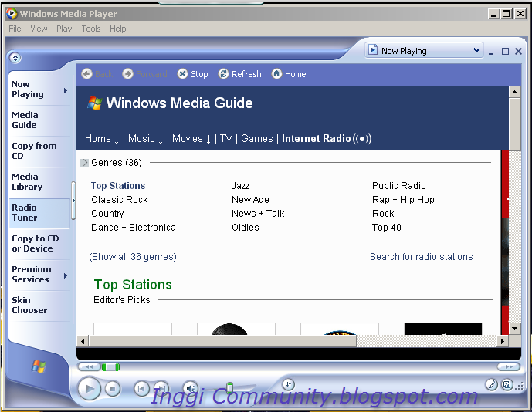This screenshot has width=532, height=412.
Task: Collapse the taskbar sidebar grip handle
Action: coord(73,201)
